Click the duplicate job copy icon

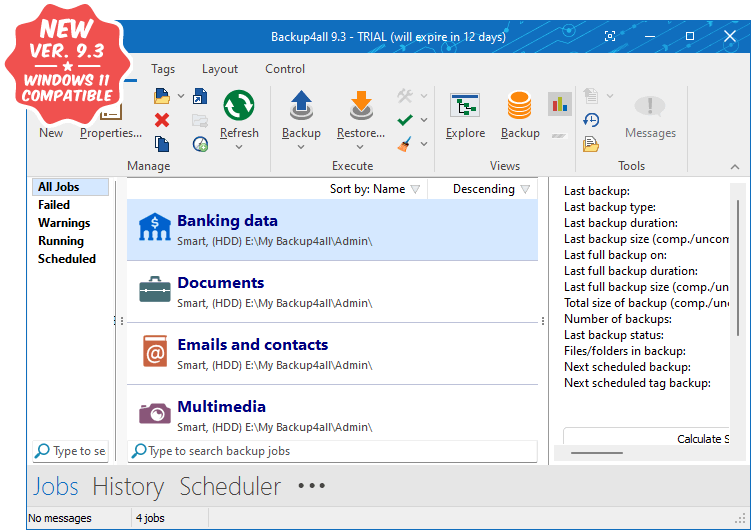162,144
